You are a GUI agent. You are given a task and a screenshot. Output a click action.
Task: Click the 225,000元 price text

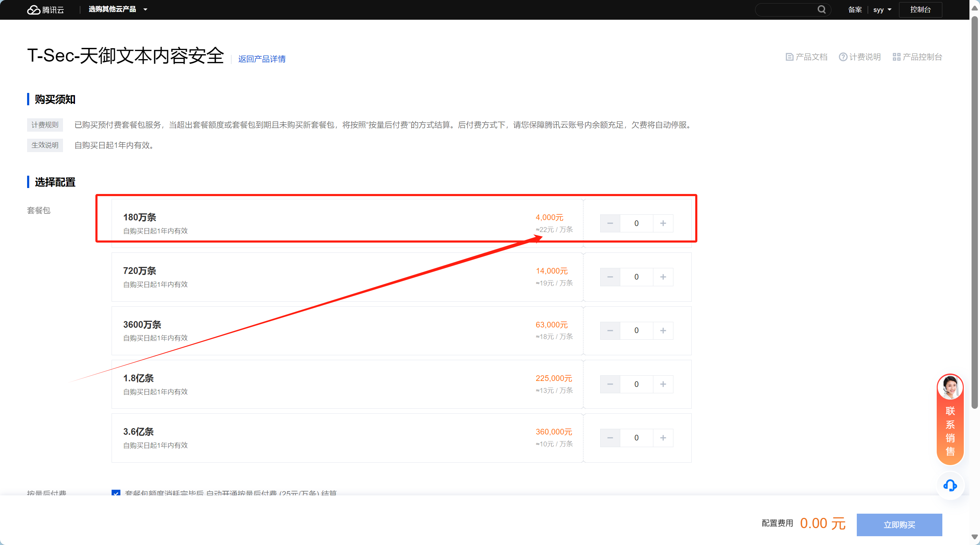tap(554, 378)
